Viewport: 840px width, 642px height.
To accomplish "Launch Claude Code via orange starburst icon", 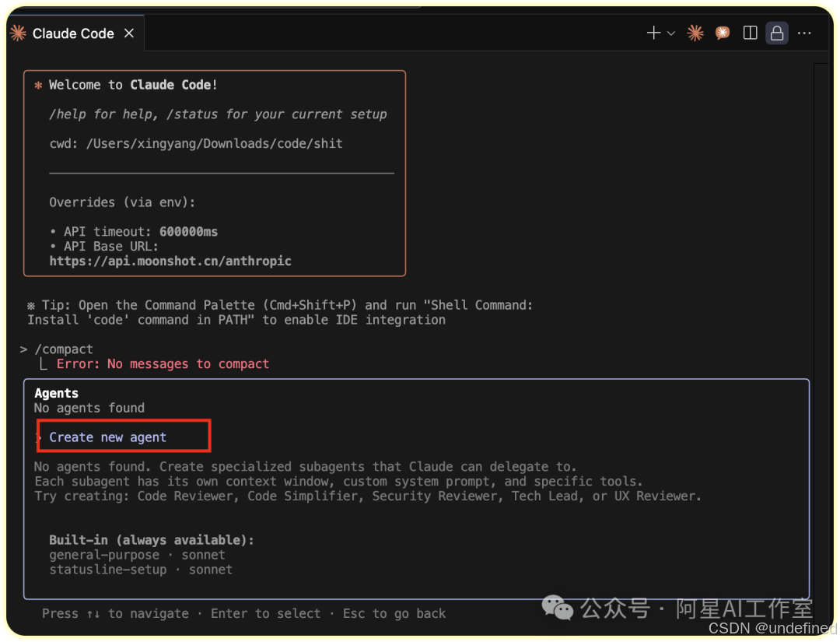I will click(695, 33).
